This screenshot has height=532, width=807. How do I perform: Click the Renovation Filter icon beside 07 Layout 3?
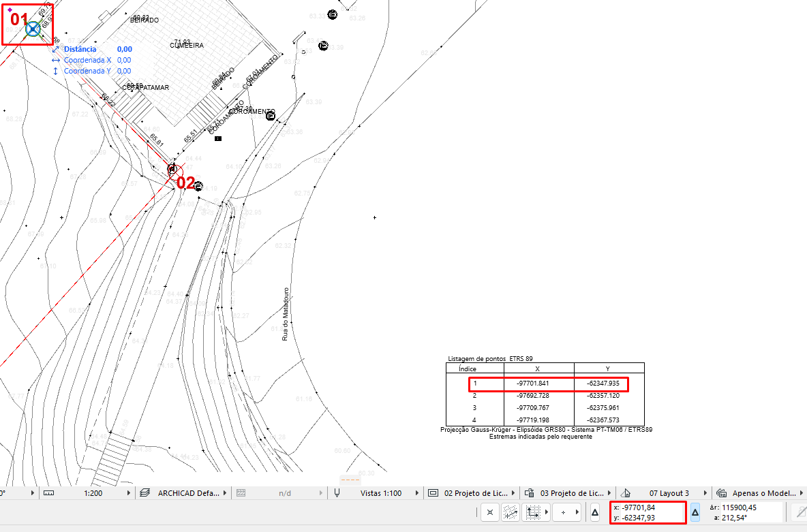point(626,492)
